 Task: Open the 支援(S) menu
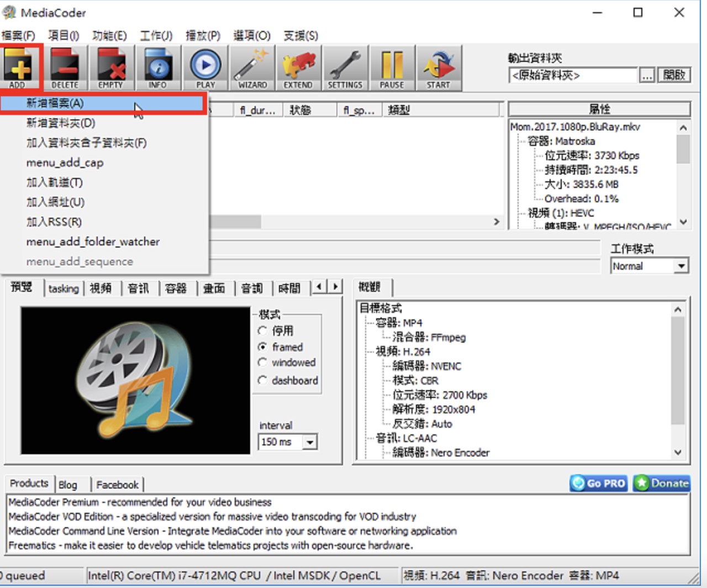(x=300, y=36)
